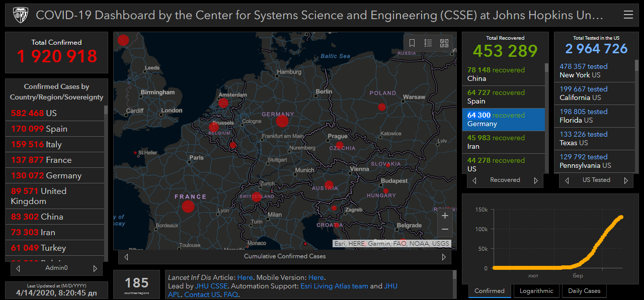This screenshot has height=300, width=644.
Task: Click the red circle over France
Action: click(x=188, y=207)
